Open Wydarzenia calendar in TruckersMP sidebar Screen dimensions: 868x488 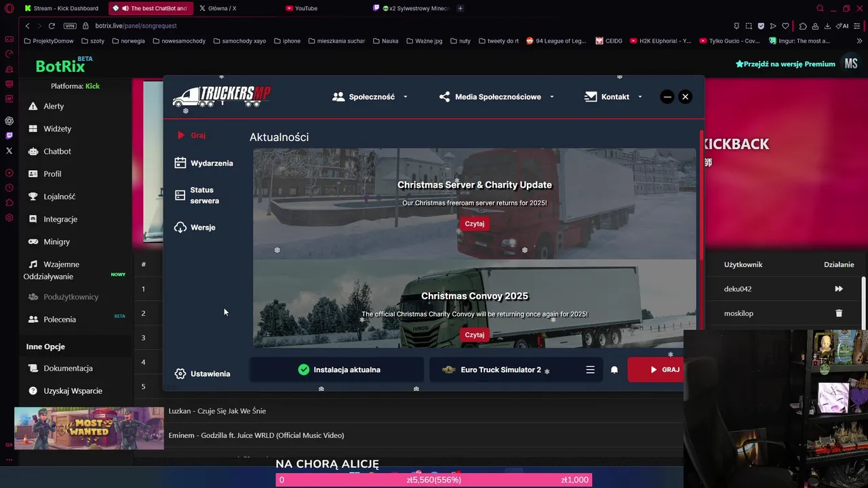tap(203, 163)
